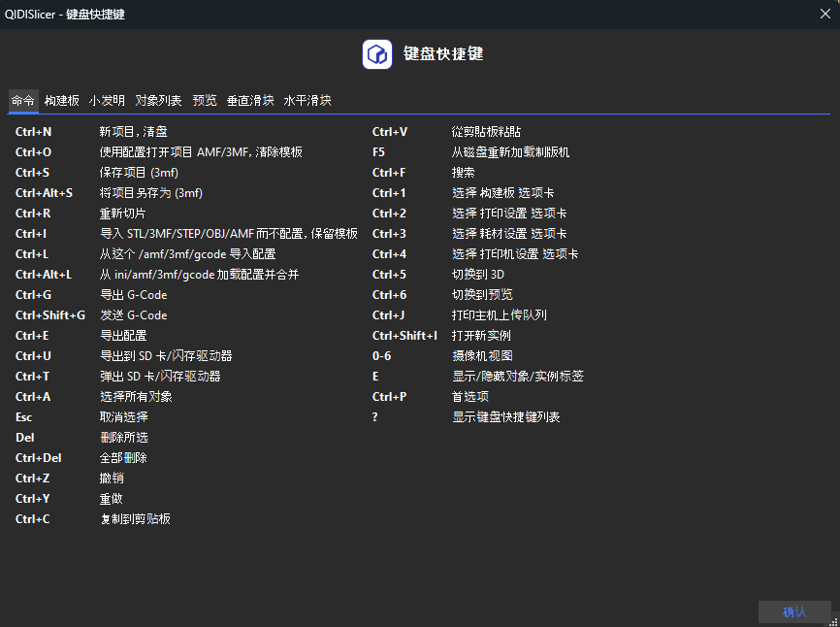Click the 切换到预览 description
The height and width of the screenshot is (627, 840).
pyautogui.click(x=482, y=295)
